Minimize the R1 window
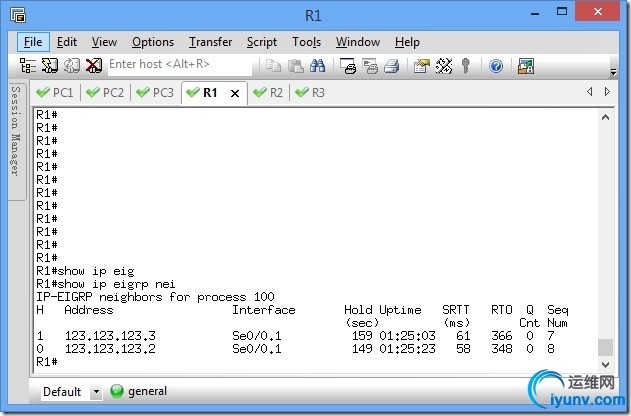This screenshot has width=631, height=416. coord(534,13)
